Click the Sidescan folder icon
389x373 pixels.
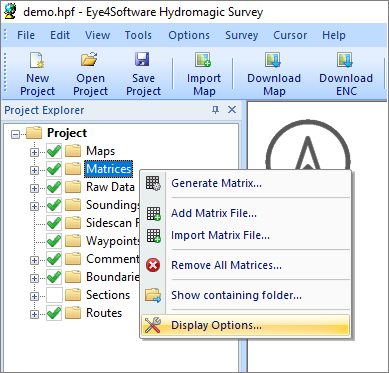(73, 223)
